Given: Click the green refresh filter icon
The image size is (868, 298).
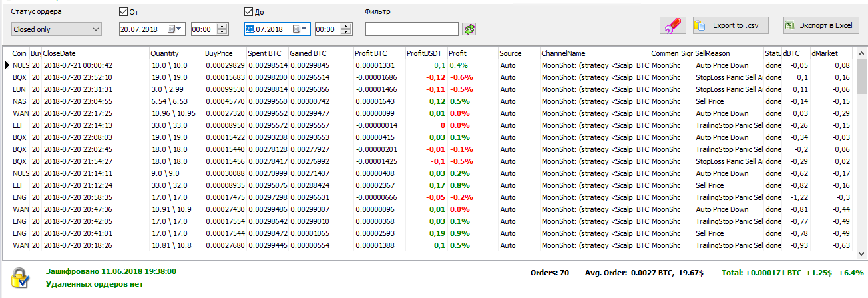Looking at the screenshot, I should click(x=471, y=29).
